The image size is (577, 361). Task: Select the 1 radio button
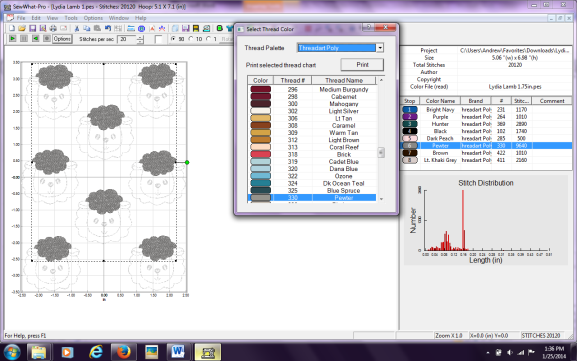[208, 39]
